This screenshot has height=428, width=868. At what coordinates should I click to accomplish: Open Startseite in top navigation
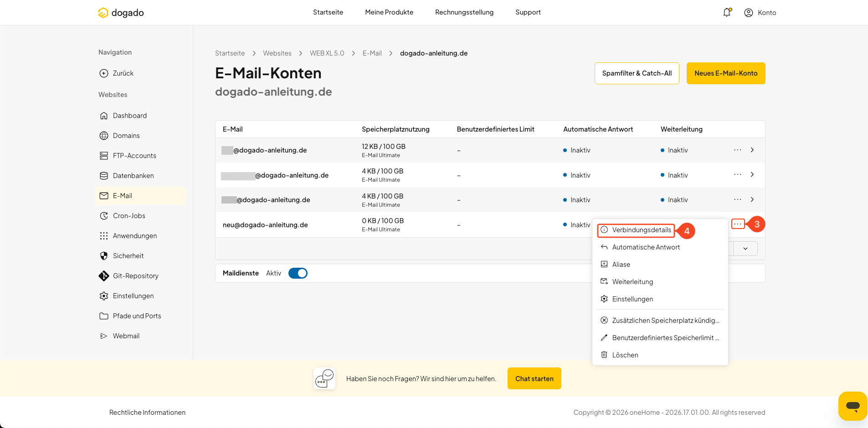tap(328, 12)
